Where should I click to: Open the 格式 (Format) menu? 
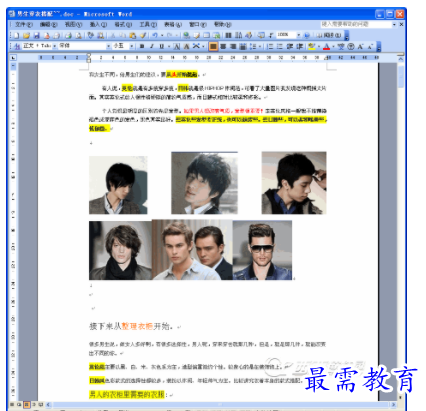click(123, 24)
